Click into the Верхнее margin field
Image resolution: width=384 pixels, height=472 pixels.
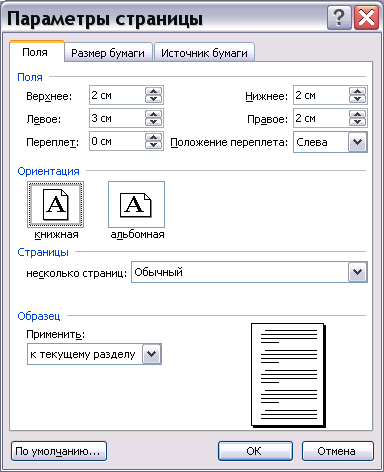[117, 95]
